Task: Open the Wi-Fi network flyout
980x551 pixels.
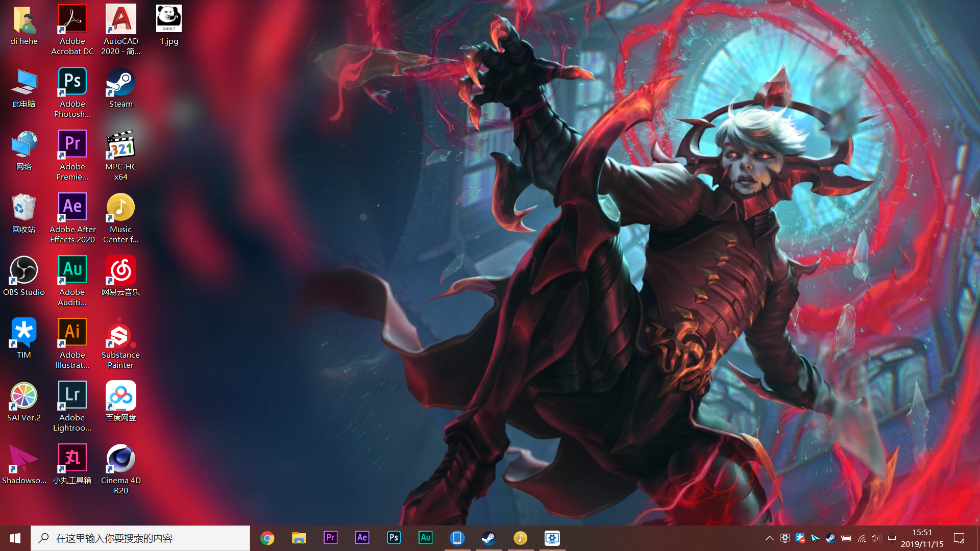Action: pyautogui.click(x=862, y=538)
